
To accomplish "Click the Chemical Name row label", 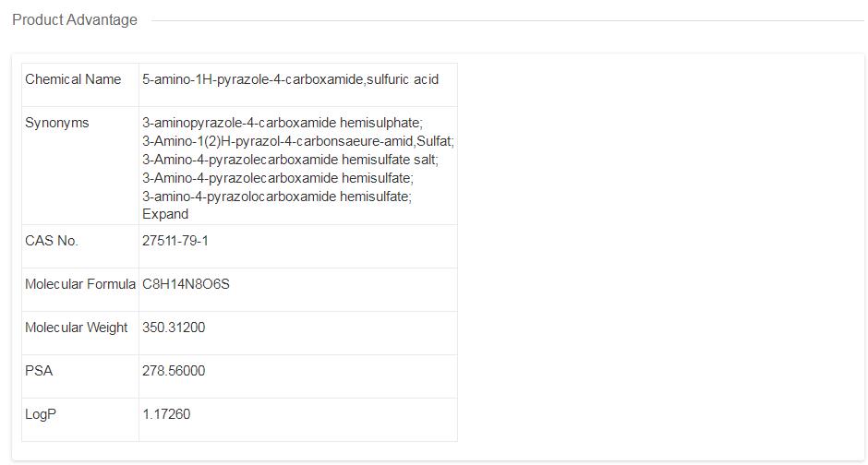I will click(x=73, y=79).
